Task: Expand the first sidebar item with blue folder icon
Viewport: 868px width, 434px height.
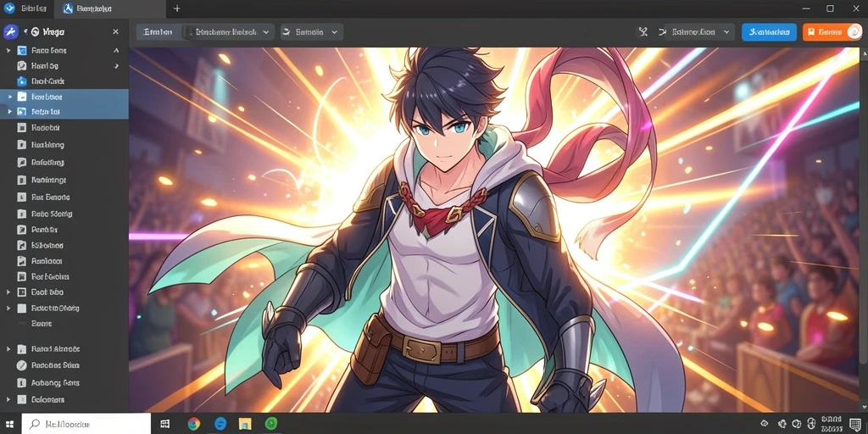Action: 8,50
